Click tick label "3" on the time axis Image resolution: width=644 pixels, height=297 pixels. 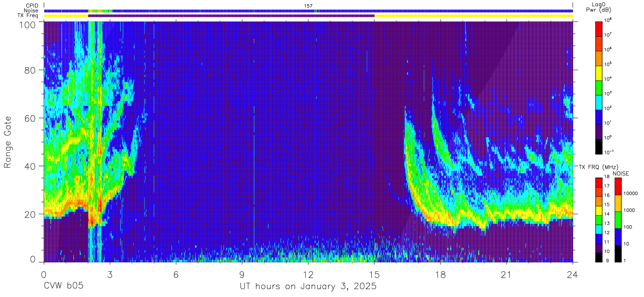click(x=110, y=275)
